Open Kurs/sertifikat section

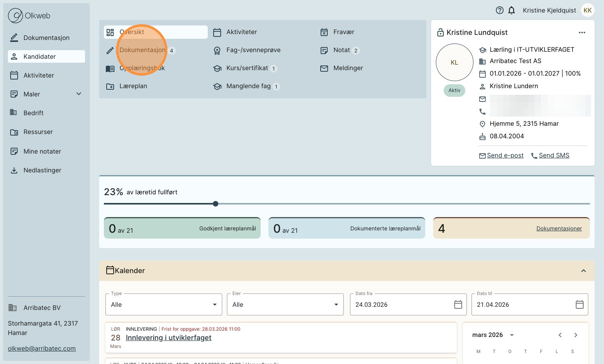pos(247,68)
